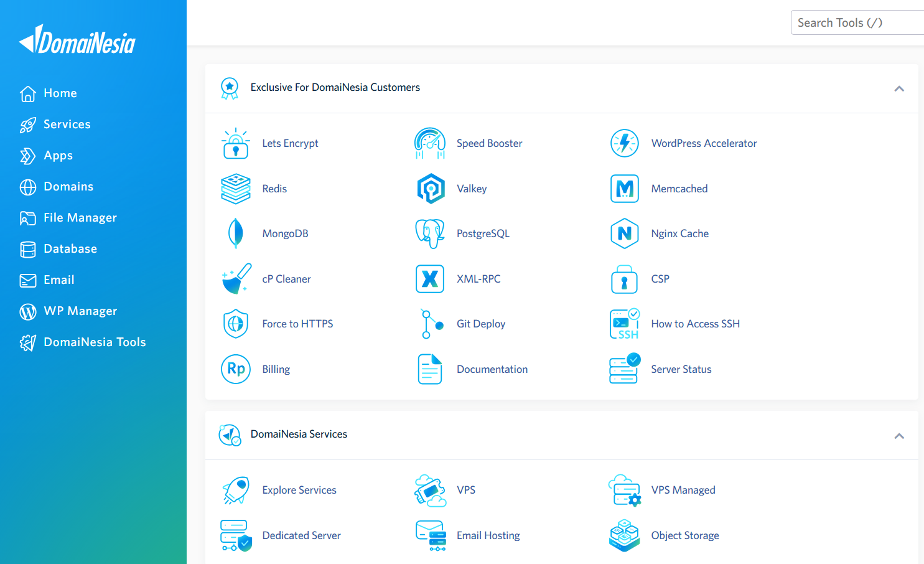924x564 pixels.
Task: Open the XML-RPC X icon
Action: pyautogui.click(x=430, y=279)
